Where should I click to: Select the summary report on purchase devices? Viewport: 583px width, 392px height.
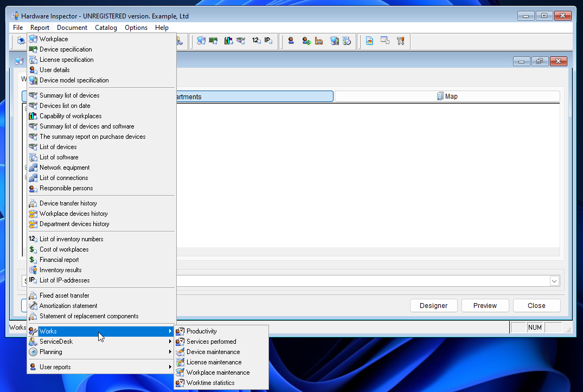[x=101, y=137]
